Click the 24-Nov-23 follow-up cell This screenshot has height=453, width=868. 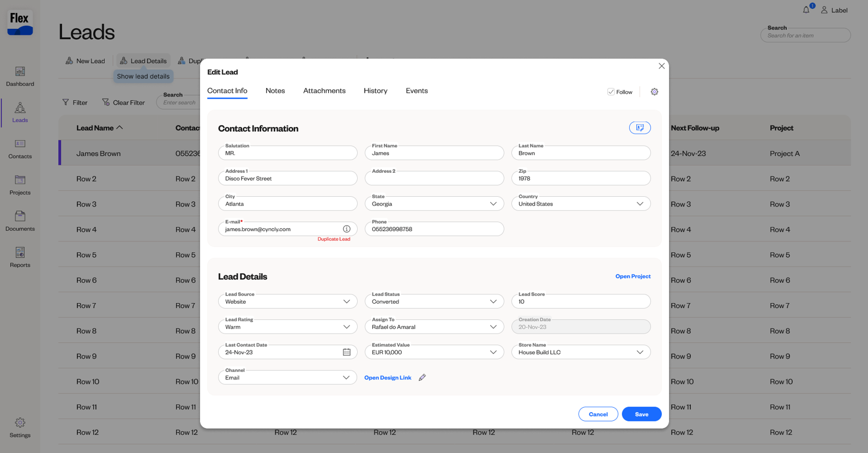(689, 153)
